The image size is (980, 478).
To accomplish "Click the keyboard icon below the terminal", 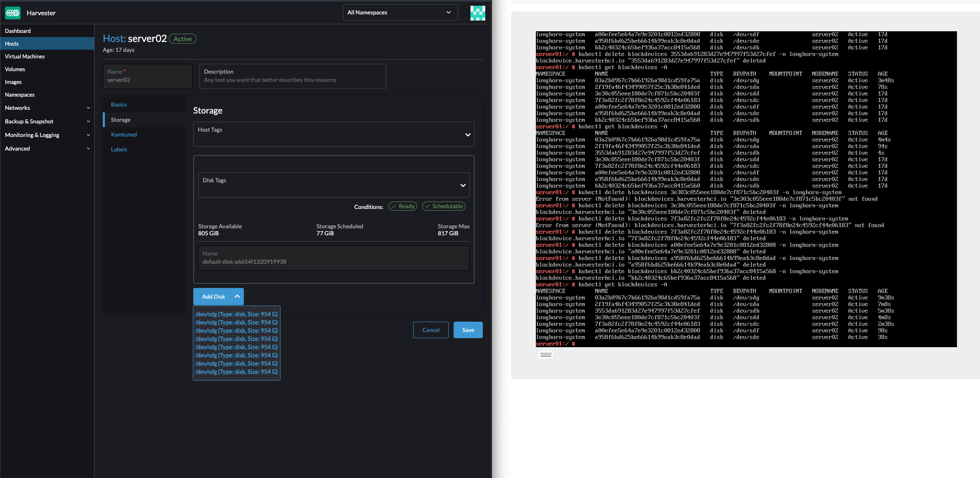I will (546, 354).
